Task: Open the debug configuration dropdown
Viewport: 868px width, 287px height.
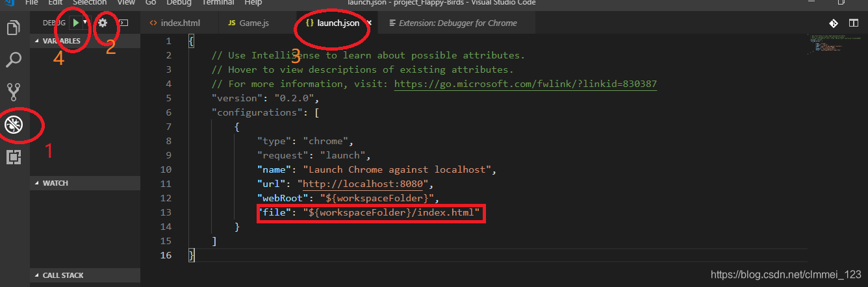Action: 85,23
